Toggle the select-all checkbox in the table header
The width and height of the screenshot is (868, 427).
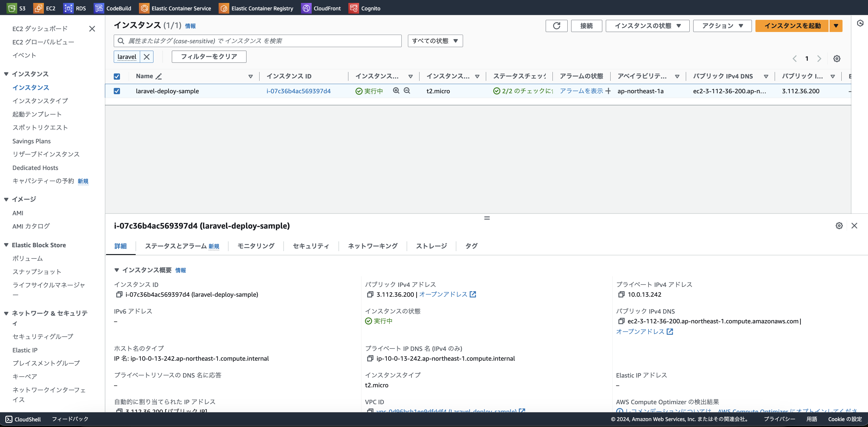(x=117, y=76)
